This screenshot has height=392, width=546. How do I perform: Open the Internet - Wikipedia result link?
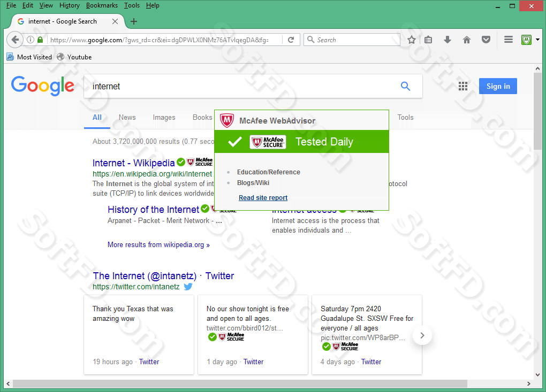click(x=133, y=163)
